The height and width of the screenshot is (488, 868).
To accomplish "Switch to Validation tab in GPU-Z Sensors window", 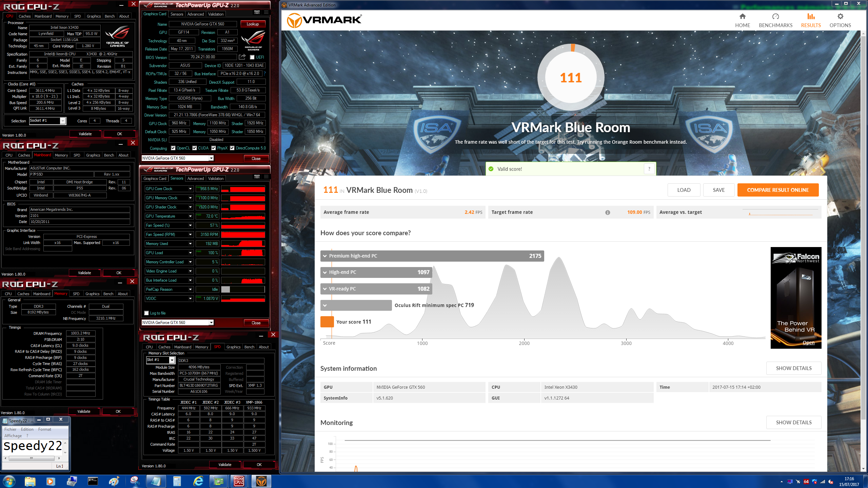I will coord(216,179).
